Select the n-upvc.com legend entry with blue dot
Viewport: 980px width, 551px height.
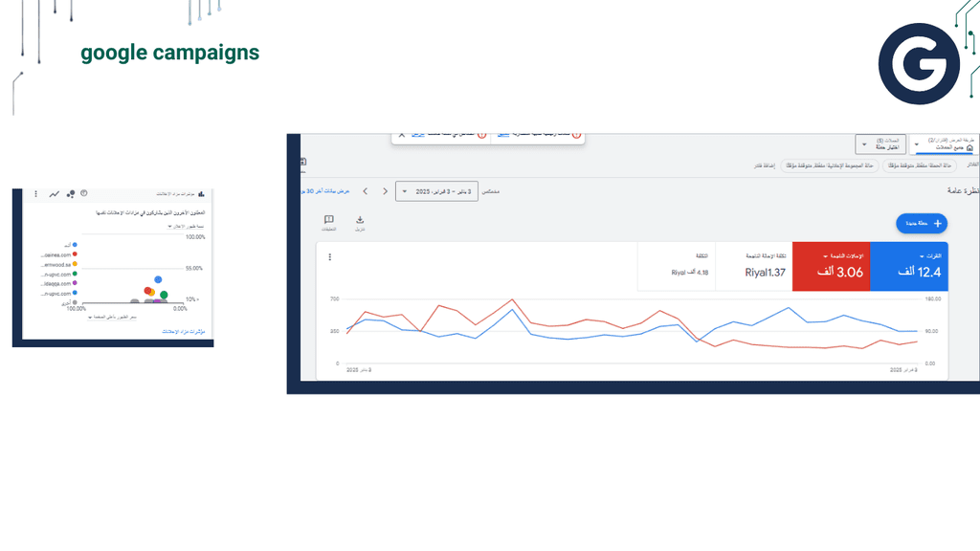tap(59, 293)
